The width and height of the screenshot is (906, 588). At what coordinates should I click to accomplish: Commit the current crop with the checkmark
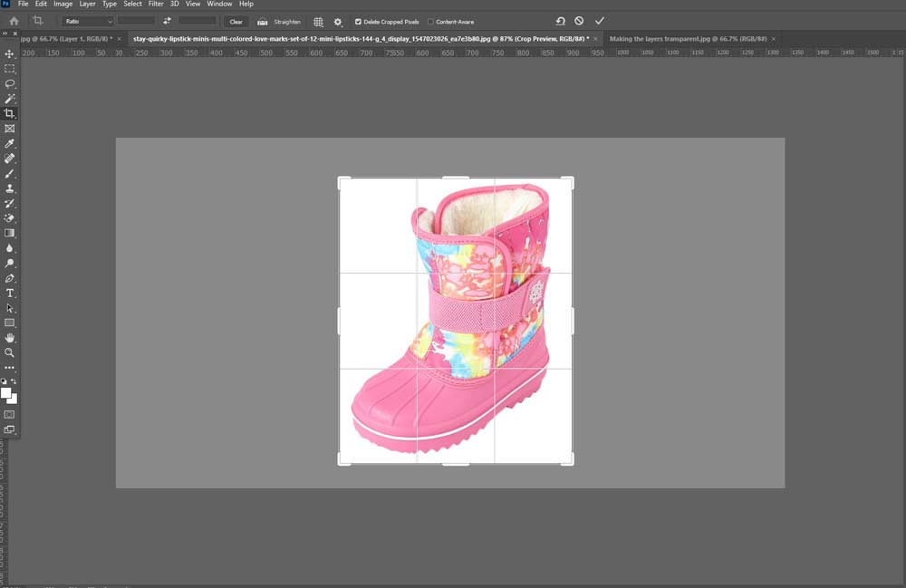[x=599, y=21]
